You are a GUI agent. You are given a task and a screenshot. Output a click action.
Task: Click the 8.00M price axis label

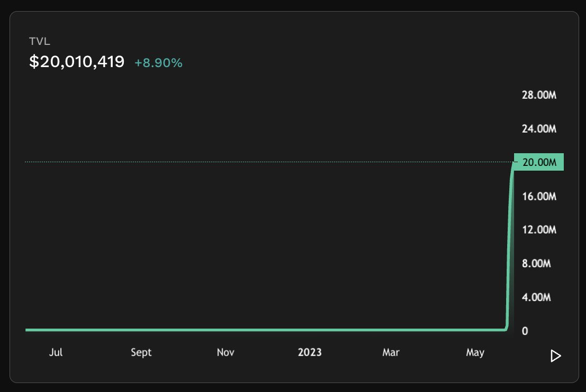click(536, 264)
